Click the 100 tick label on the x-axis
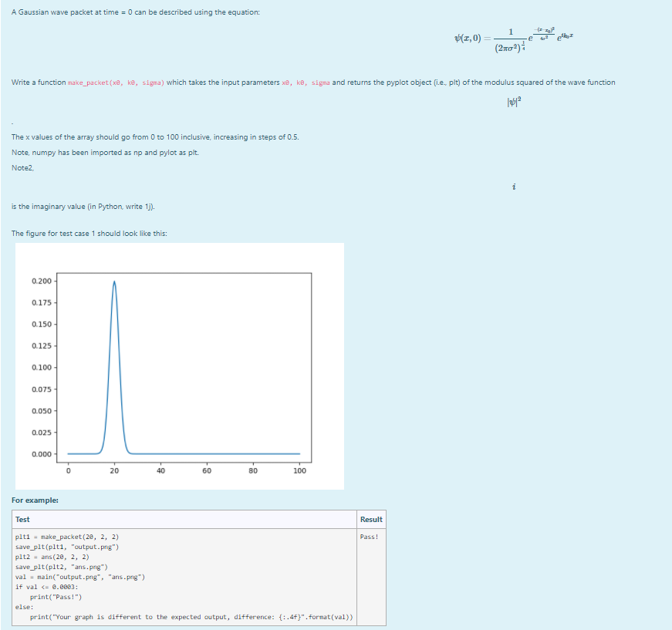The image size is (672, 630). click(x=299, y=470)
